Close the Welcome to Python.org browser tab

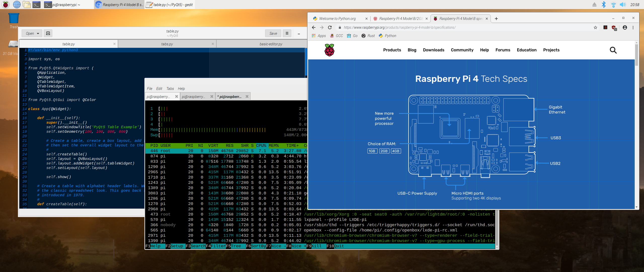[x=366, y=19]
